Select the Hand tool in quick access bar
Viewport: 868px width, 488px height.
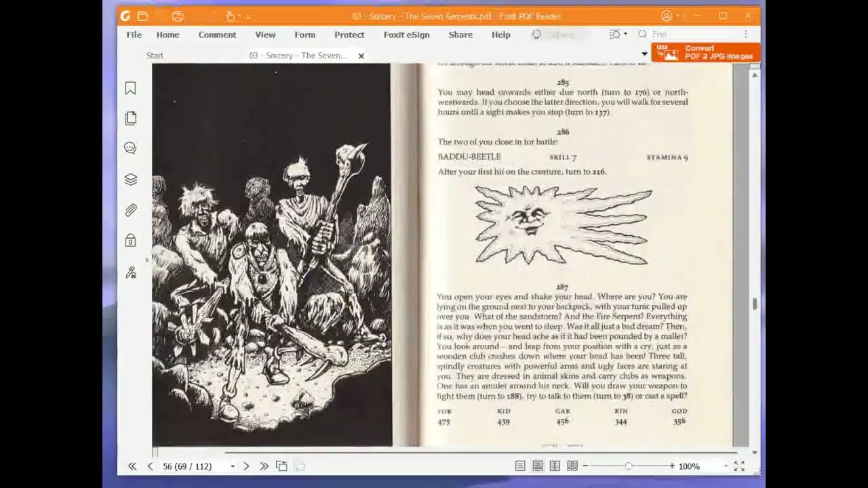click(x=231, y=16)
